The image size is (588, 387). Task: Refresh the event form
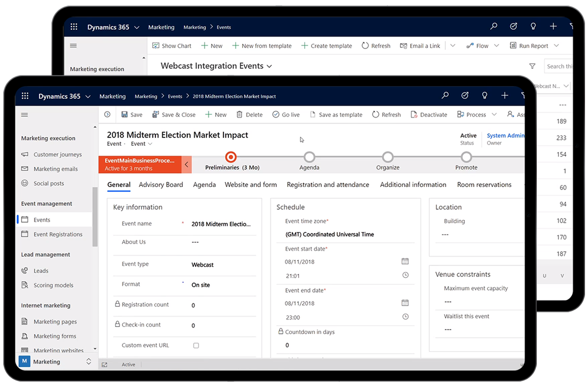[386, 114]
